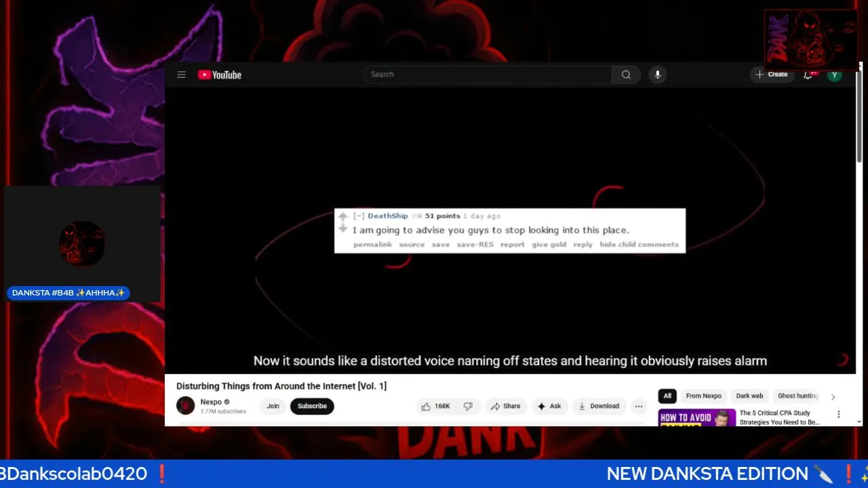Like the video showing 168K
Viewport: 868px width, 488px height.
coord(435,406)
